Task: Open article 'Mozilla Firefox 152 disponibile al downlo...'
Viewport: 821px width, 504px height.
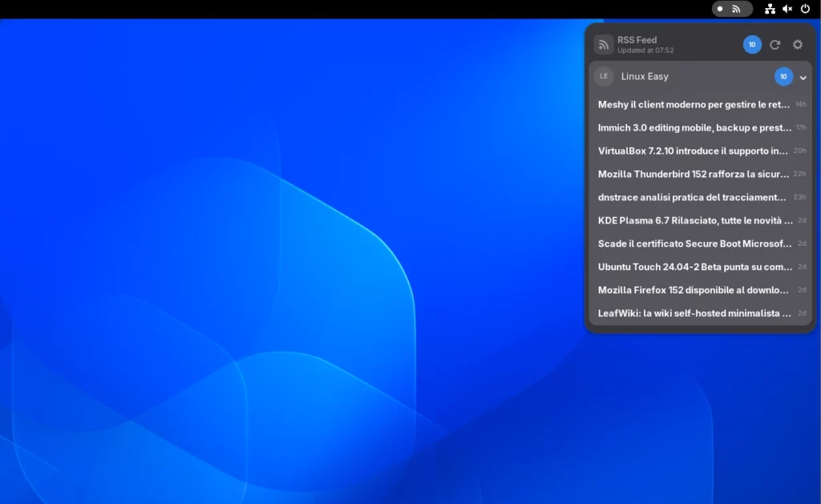Action: [x=701, y=290]
